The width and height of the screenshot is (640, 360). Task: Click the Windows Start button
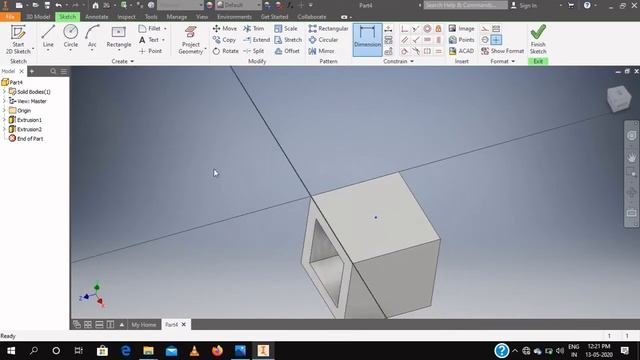(x=11, y=351)
